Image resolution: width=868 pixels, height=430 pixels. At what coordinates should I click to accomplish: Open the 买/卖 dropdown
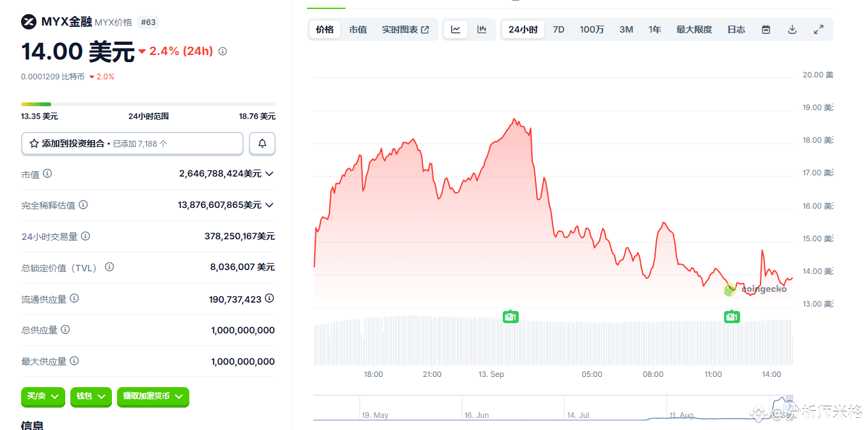(43, 397)
